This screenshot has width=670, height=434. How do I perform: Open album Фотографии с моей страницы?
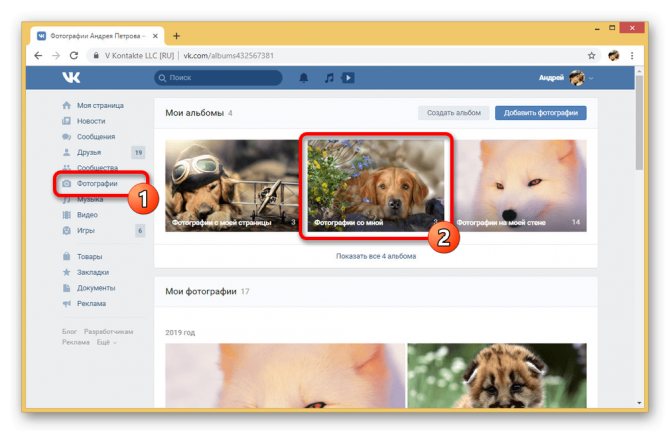point(232,186)
